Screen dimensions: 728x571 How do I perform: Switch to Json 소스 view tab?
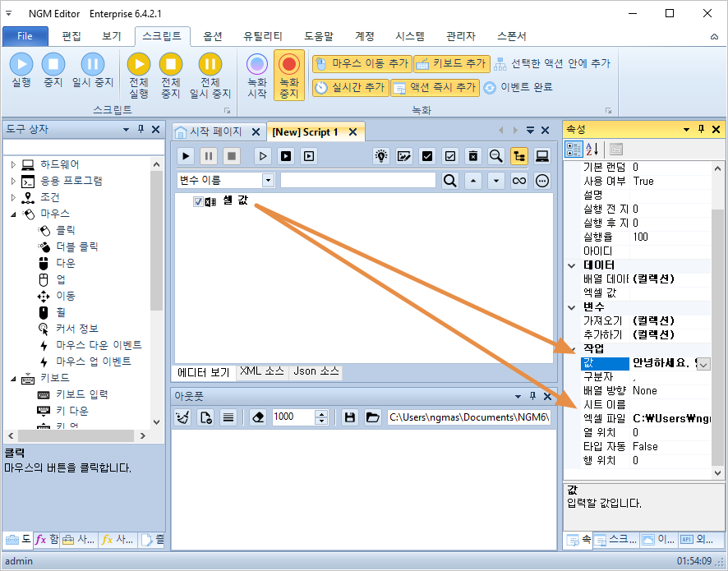[x=316, y=371]
